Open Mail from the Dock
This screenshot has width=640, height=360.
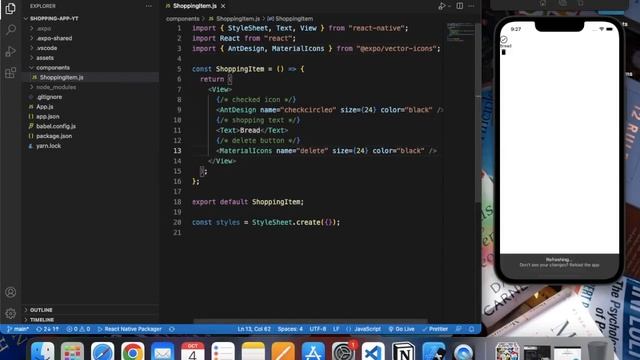click(x=162, y=352)
